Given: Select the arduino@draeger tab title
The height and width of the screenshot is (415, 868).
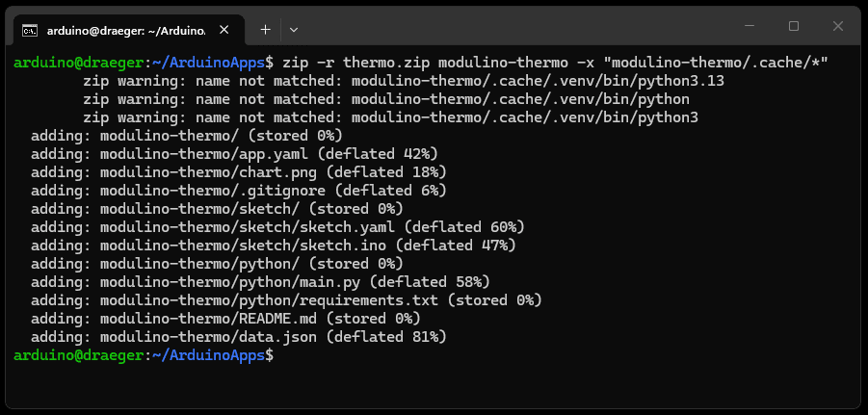Looking at the screenshot, I should (x=140, y=30).
